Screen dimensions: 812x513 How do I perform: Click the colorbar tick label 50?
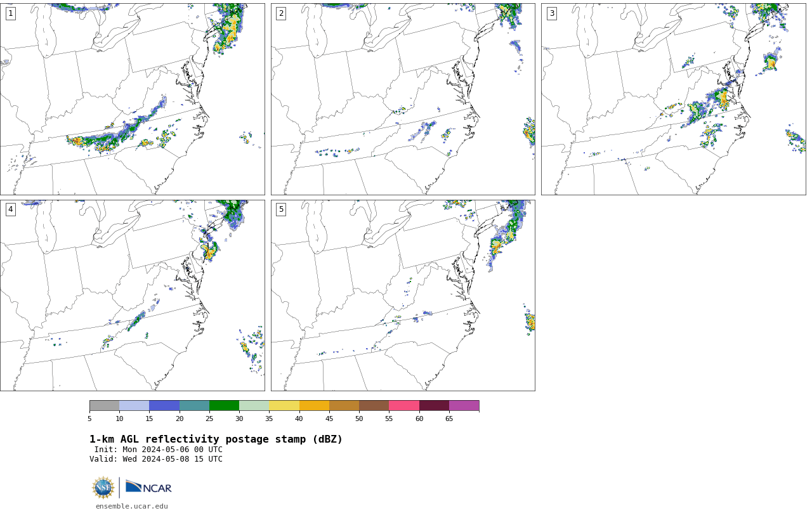point(359,419)
